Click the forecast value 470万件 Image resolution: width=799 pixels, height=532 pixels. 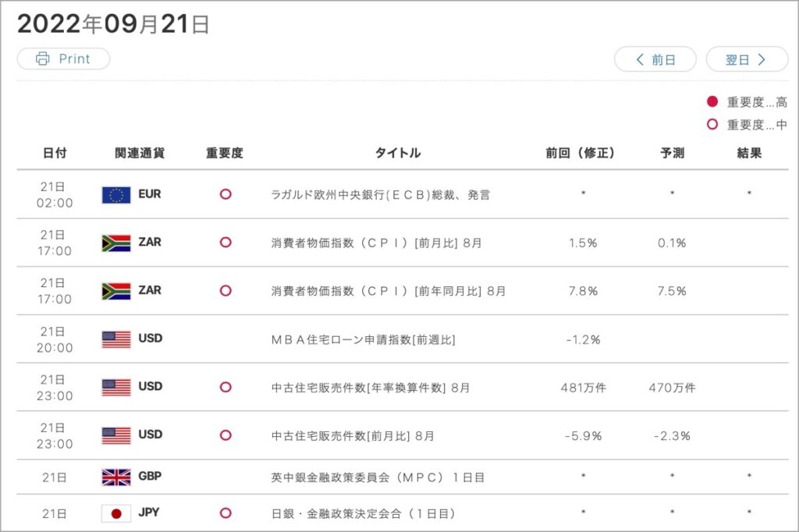tap(672, 388)
